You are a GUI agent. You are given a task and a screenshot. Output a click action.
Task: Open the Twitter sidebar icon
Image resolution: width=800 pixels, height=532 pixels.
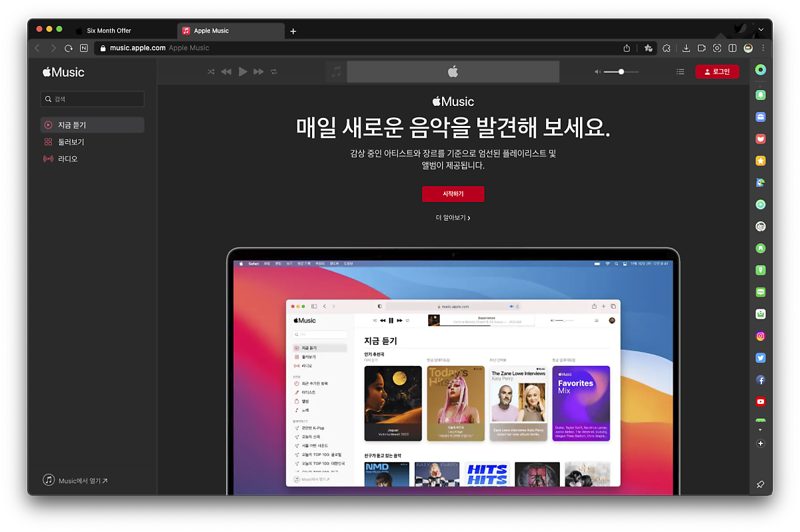(761, 358)
